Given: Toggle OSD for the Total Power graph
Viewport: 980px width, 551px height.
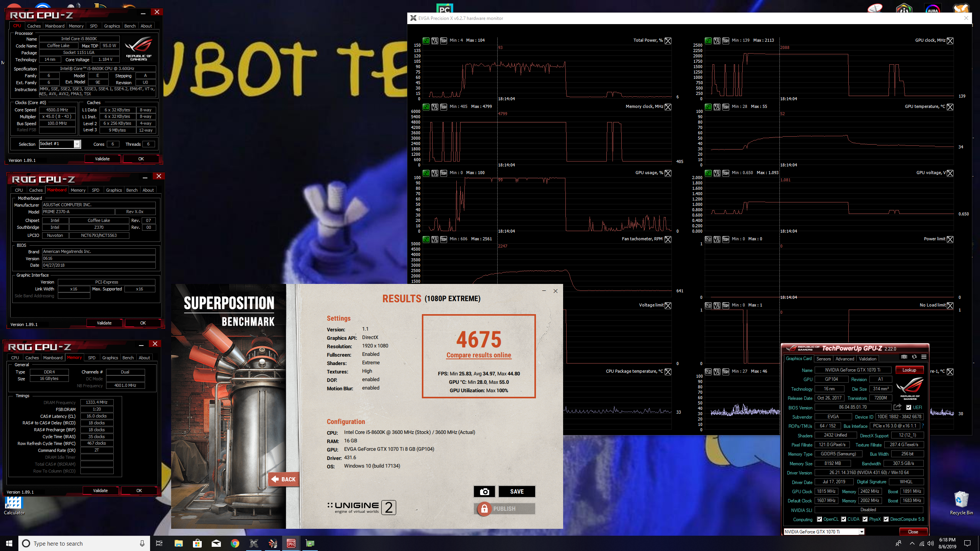Looking at the screenshot, I should (426, 41).
